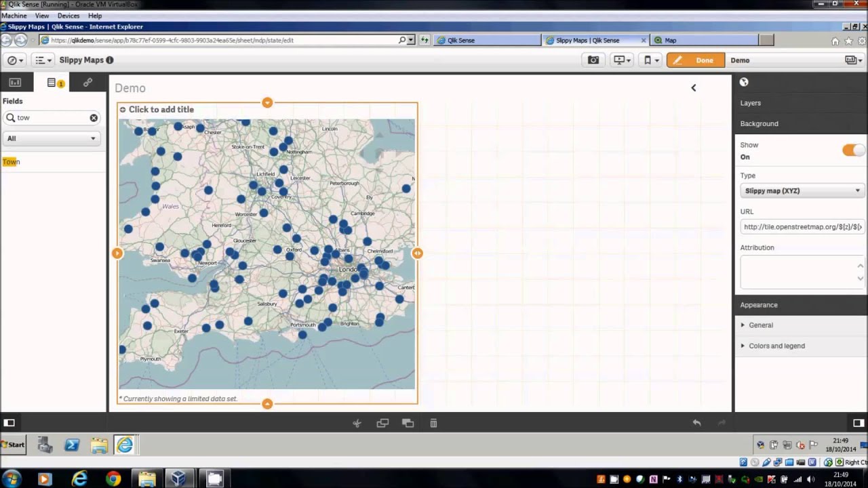
Task: Open the VirtualBox View menu
Action: pyautogui.click(x=42, y=16)
